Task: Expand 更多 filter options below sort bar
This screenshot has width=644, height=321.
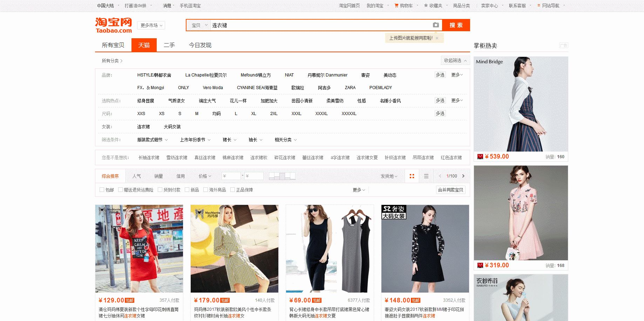Action: click(359, 190)
